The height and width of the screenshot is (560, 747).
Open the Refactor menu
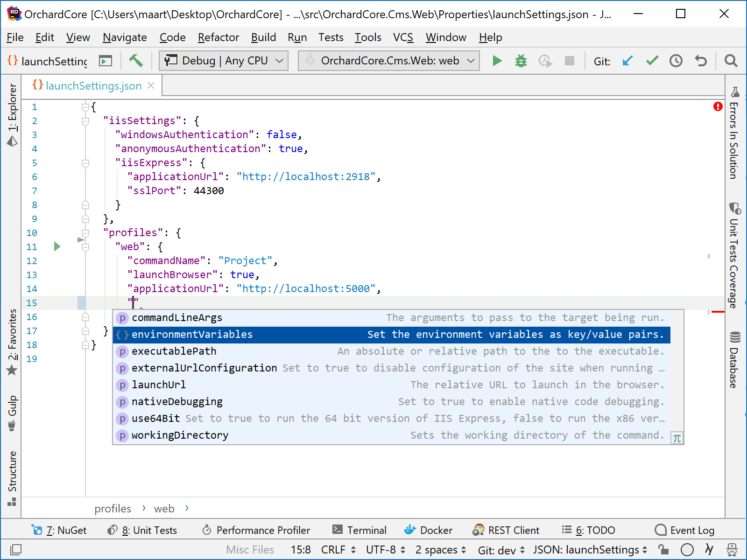tap(218, 37)
